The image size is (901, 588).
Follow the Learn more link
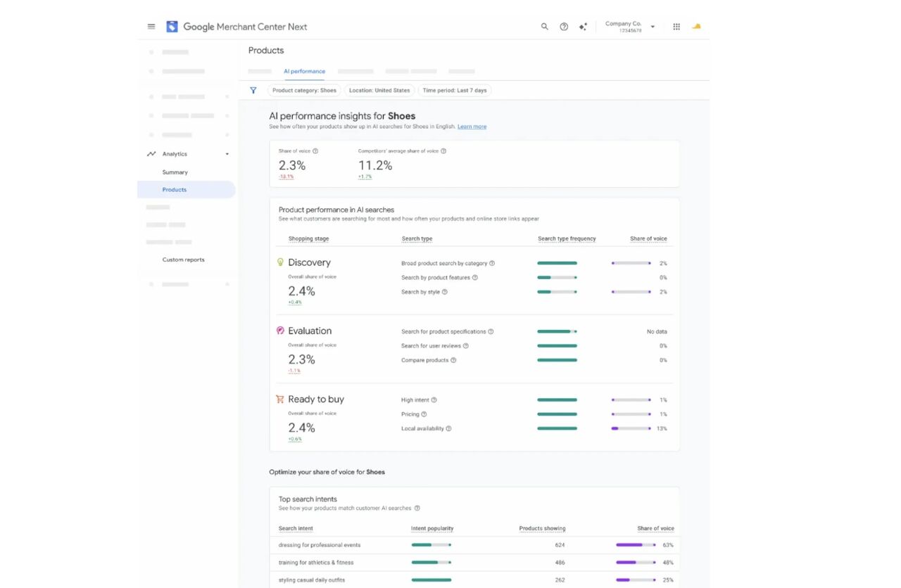pyautogui.click(x=472, y=127)
